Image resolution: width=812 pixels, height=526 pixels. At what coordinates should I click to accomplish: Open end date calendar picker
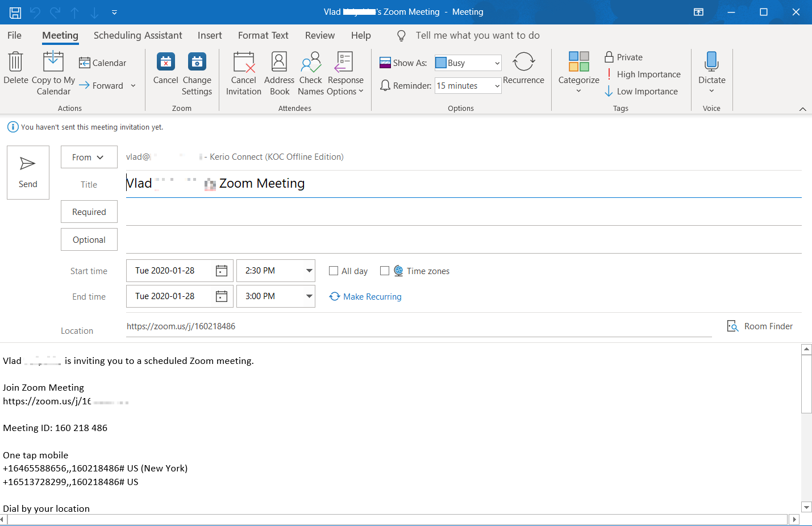(x=222, y=296)
